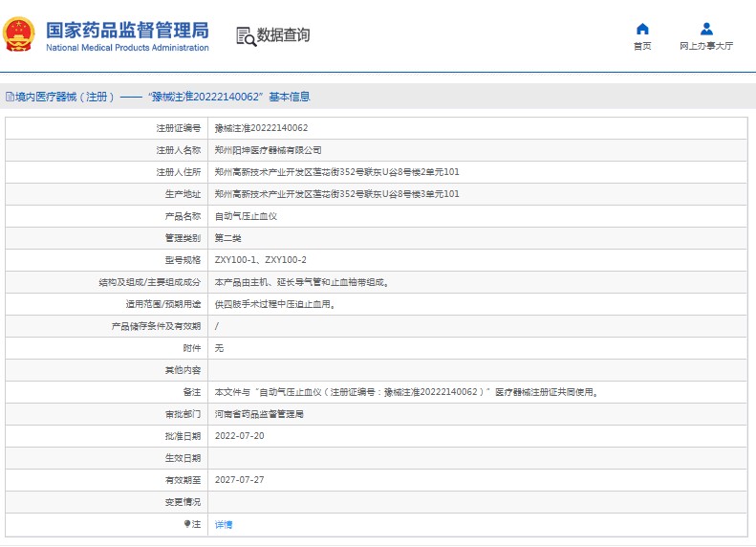Click the approval date 2022-07-20

click(239, 436)
